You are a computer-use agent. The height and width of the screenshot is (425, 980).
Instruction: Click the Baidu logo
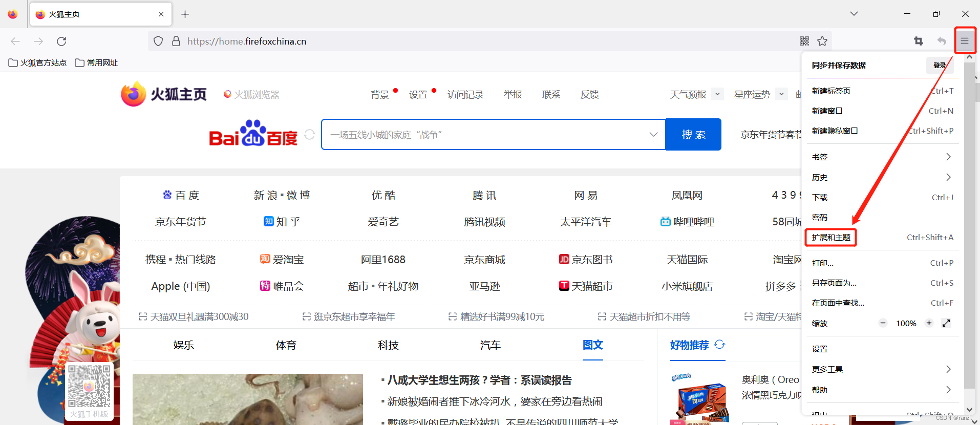[x=253, y=133]
